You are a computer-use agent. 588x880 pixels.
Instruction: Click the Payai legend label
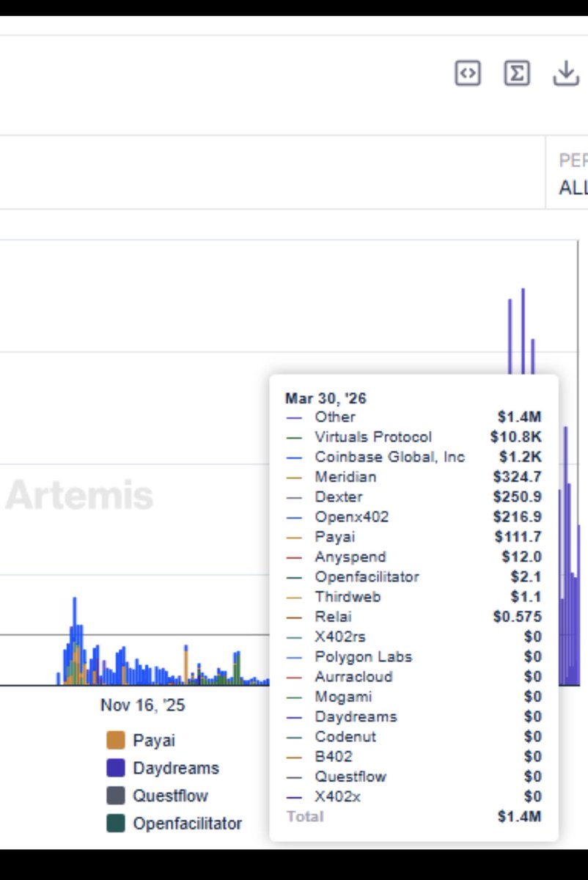click(x=154, y=741)
